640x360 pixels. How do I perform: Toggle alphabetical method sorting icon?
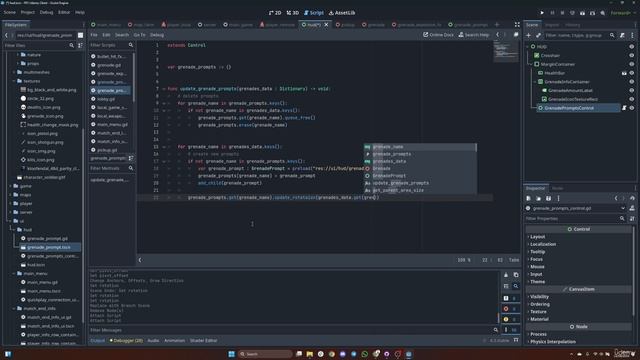click(x=131, y=158)
